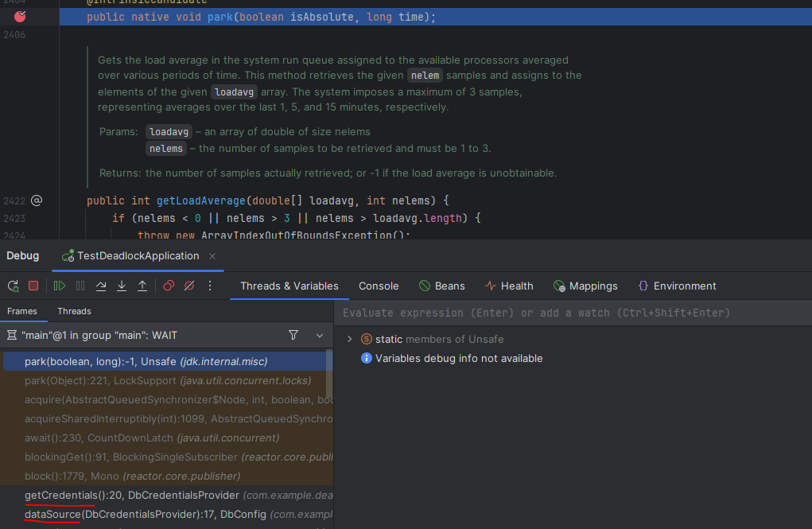The image size is (812, 529).
Task: Open the Console tab
Action: click(x=379, y=286)
